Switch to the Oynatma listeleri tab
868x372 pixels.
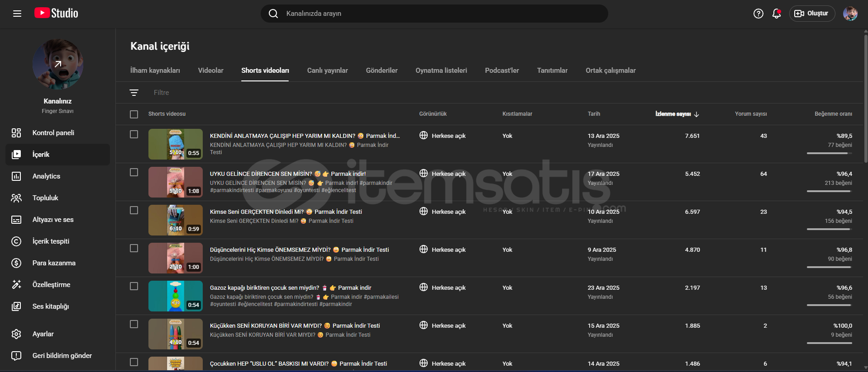point(441,71)
